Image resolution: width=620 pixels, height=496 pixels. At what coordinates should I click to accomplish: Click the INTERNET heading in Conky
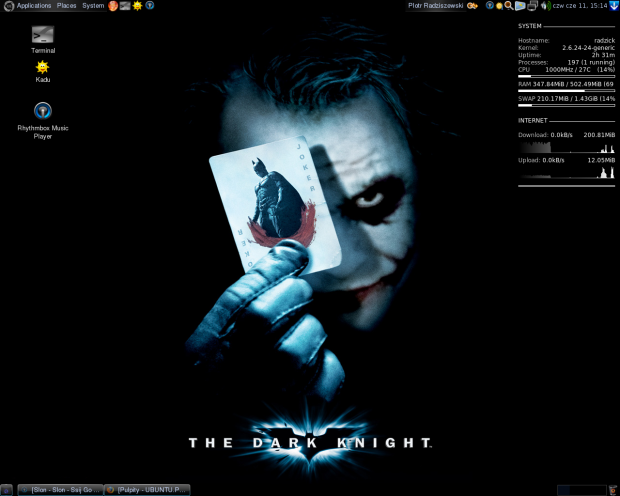533,120
